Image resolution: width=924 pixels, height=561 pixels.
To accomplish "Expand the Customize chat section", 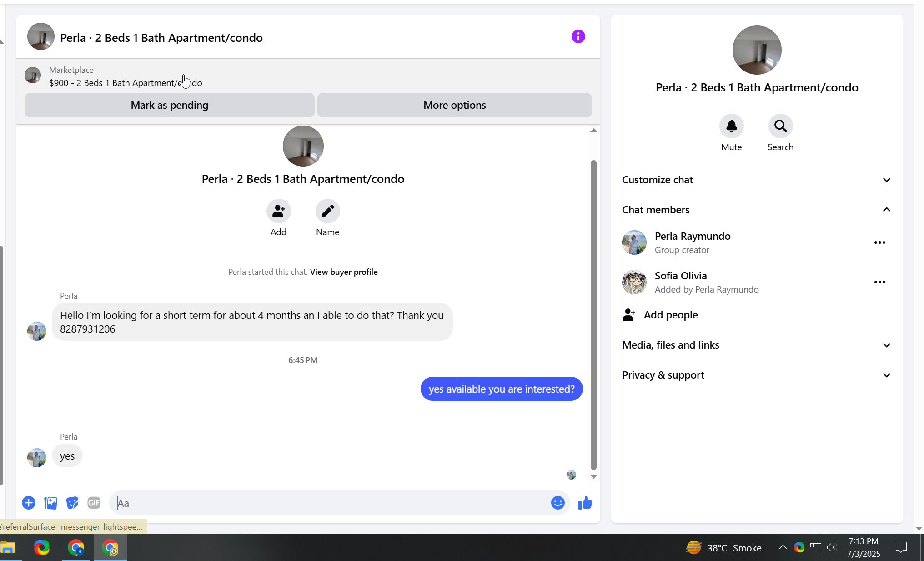I will (886, 180).
